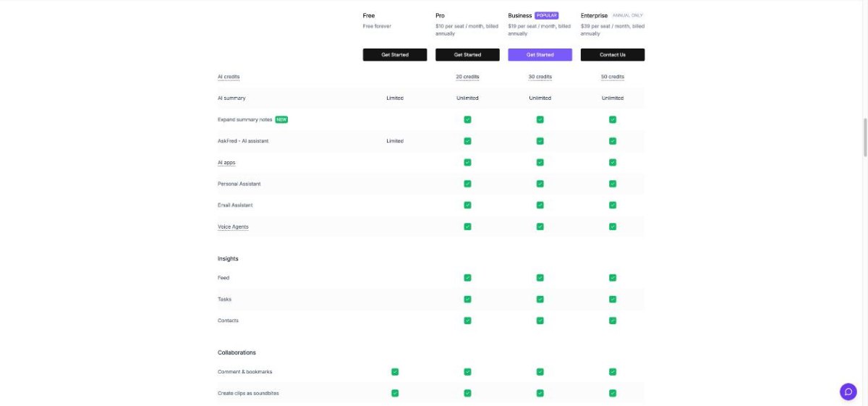Click the Pro checkmark for Email Assistant
Image resolution: width=868 pixels, height=406 pixels.
tap(467, 205)
